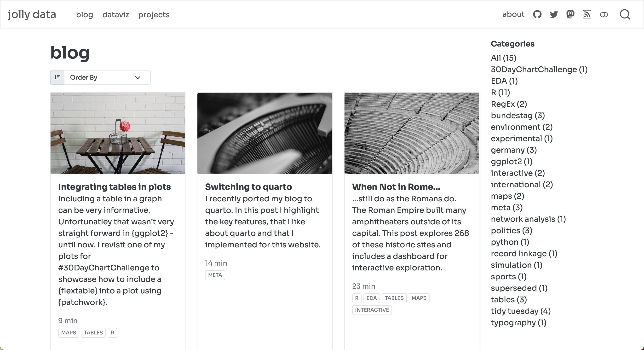Go to the dataviz nav item
The image size is (644, 350).
115,15
